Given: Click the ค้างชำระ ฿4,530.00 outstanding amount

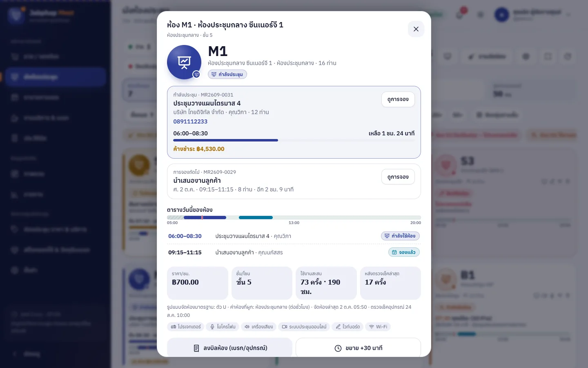Looking at the screenshot, I should click(x=199, y=149).
